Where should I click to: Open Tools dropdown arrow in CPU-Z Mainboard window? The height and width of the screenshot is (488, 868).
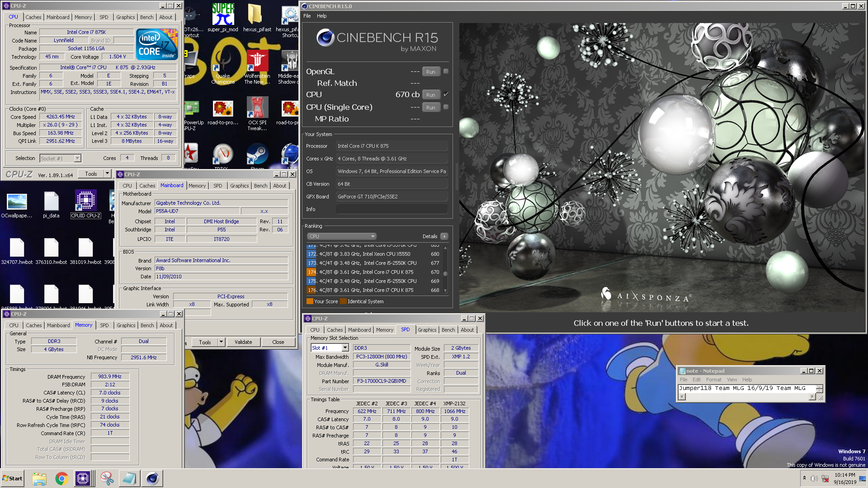pyautogui.click(x=222, y=342)
